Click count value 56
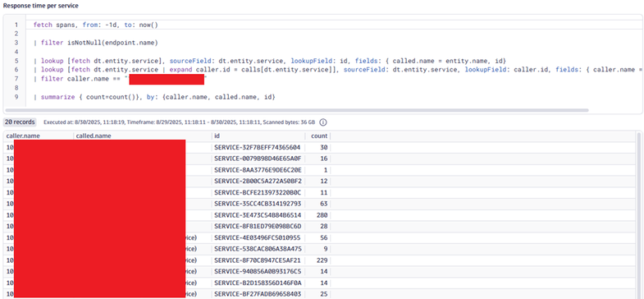This screenshot has height=299, width=644. [324, 237]
